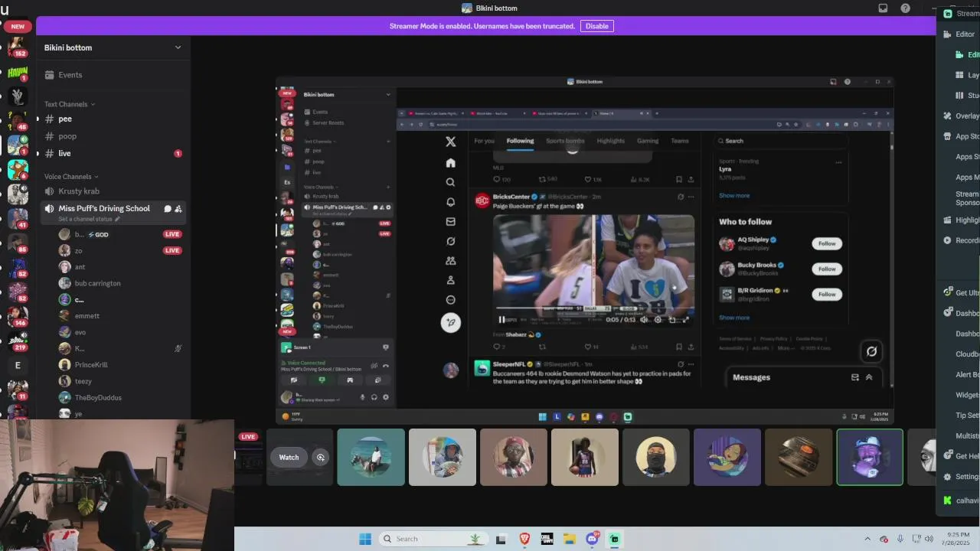Open the Brave browser on the taskbar
The image size is (980, 551).
[524, 539]
